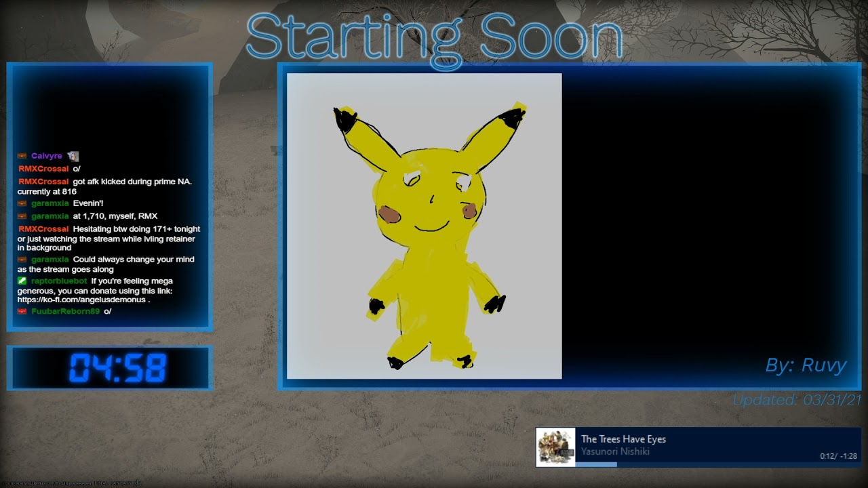Click RMXCrossai's name on the "got afk kicked" message
Image resolution: width=868 pixels, height=488 pixels.
[x=43, y=182]
